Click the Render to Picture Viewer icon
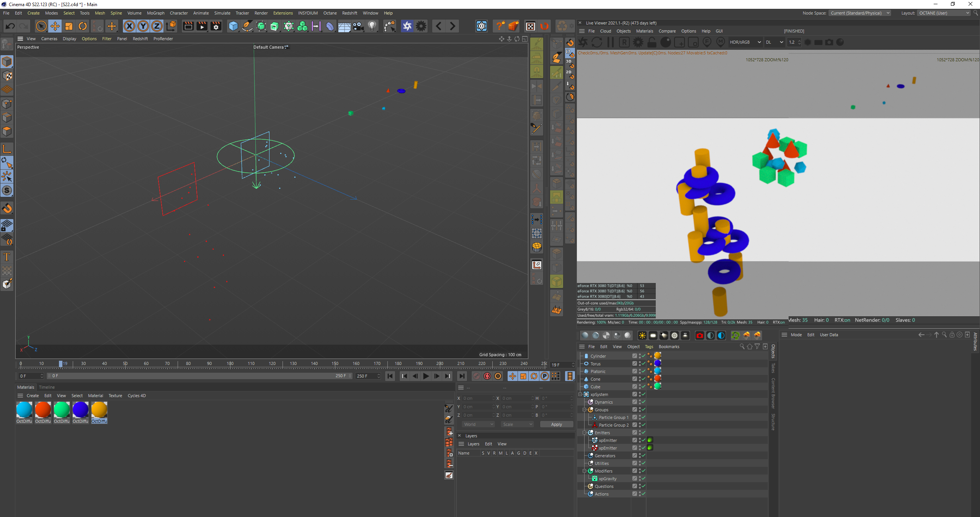The image size is (980, 517). tap(202, 26)
